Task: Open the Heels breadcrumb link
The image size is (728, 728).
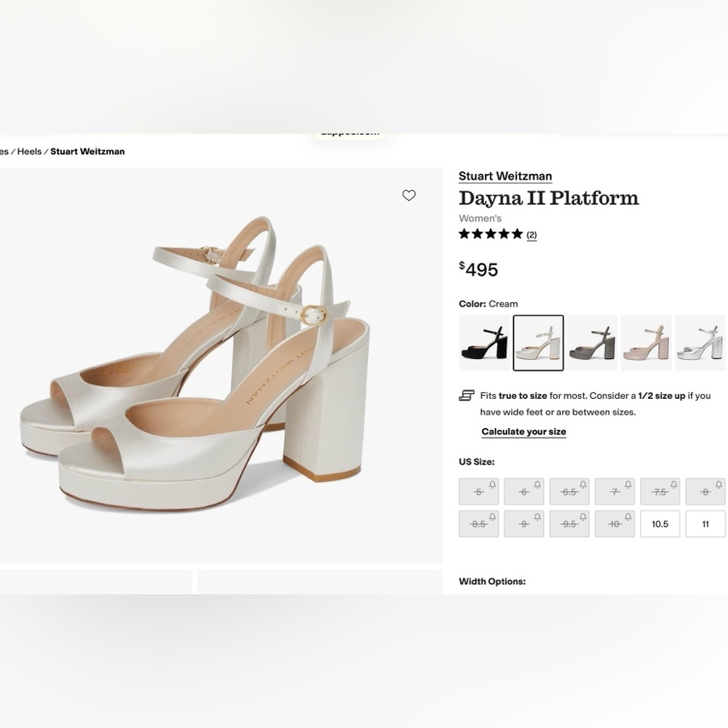Action: coord(29,151)
